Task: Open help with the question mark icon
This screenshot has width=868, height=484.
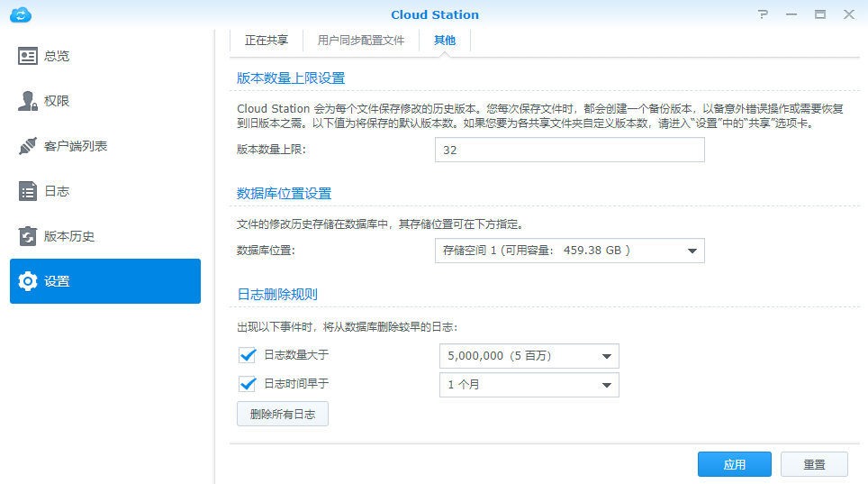Action: (763, 14)
